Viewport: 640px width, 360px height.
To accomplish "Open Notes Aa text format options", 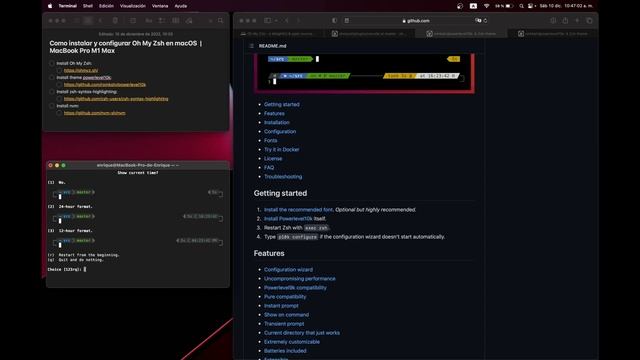I will click(x=149, y=20).
